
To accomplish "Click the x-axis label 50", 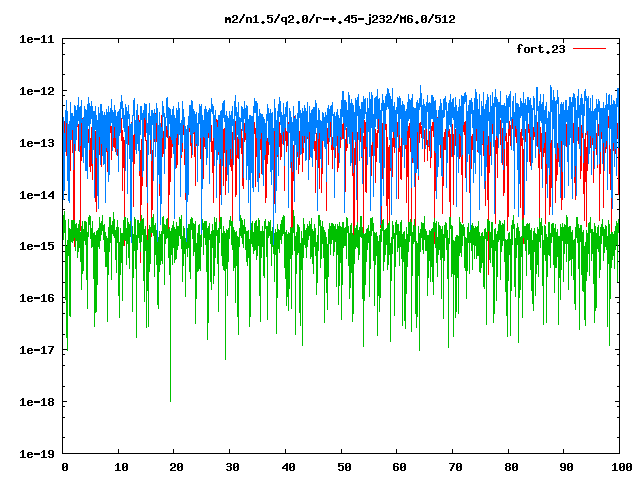I will point(344,467).
